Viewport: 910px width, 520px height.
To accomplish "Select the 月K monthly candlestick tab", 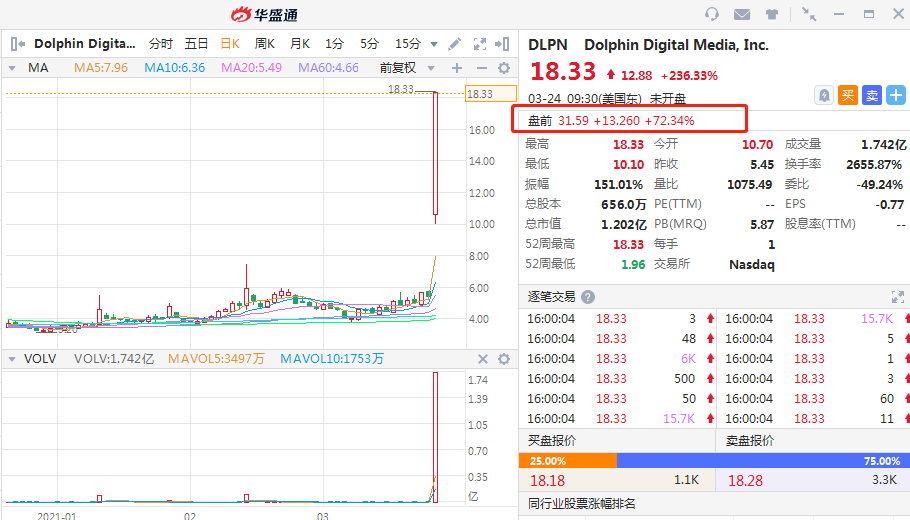I will pos(300,44).
